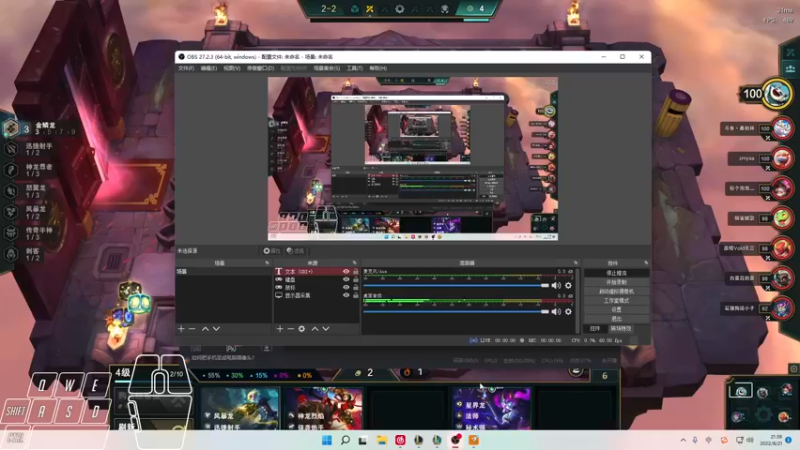Open the 停靠窗口(D) menu in OBS

260,68
